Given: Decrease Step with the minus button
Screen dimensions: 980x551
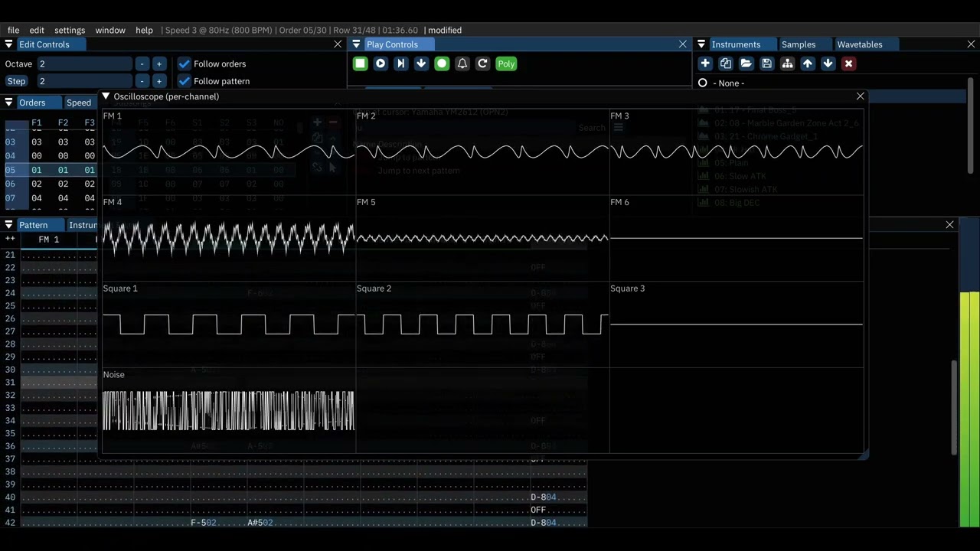Looking at the screenshot, I should click(x=142, y=81).
